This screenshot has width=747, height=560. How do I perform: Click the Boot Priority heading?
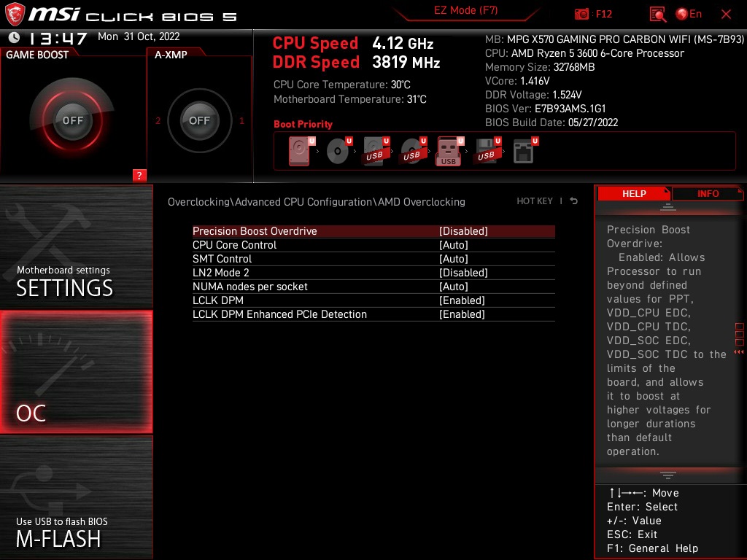pyautogui.click(x=303, y=124)
